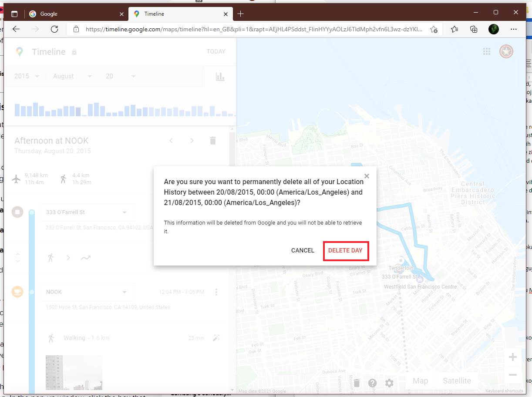Select the walking activity icon below 333 O'Farrell St
The height and width of the screenshot is (397, 532).
click(51, 258)
